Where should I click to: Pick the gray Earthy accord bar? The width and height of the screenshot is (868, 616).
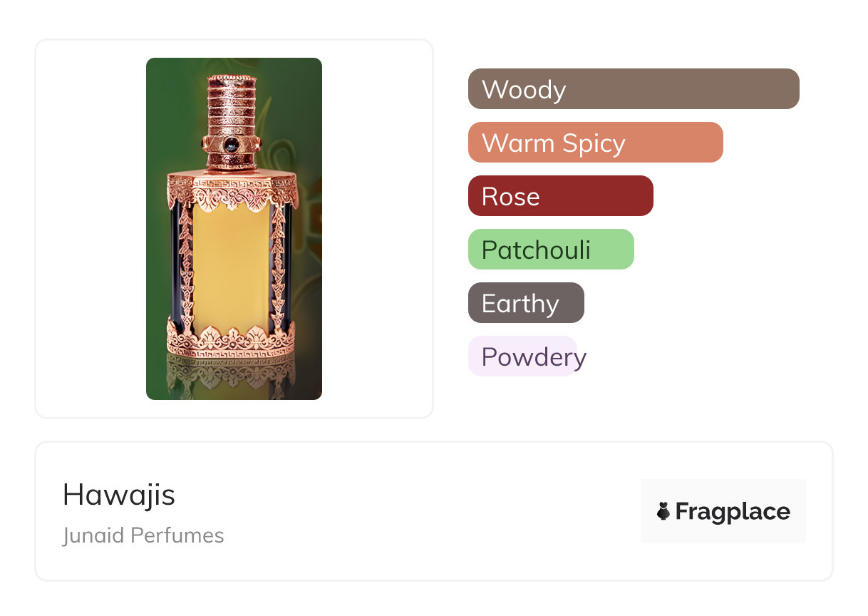point(525,303)
